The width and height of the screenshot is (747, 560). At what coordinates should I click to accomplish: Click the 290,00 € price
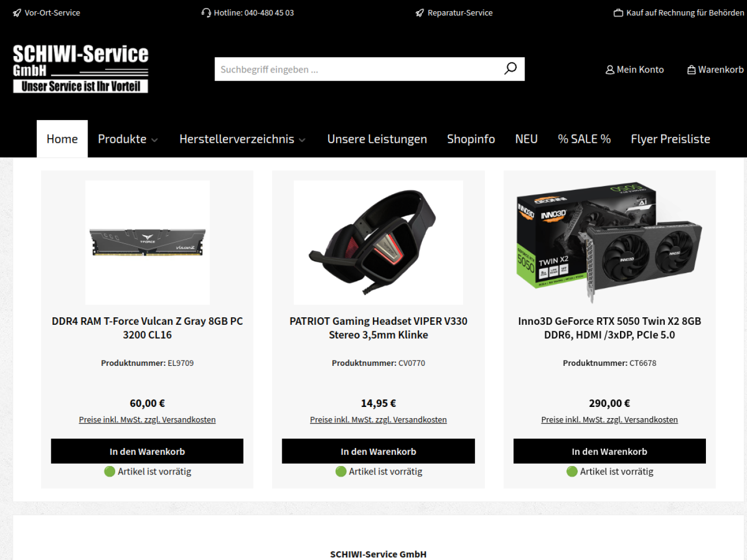coord(609,403)
